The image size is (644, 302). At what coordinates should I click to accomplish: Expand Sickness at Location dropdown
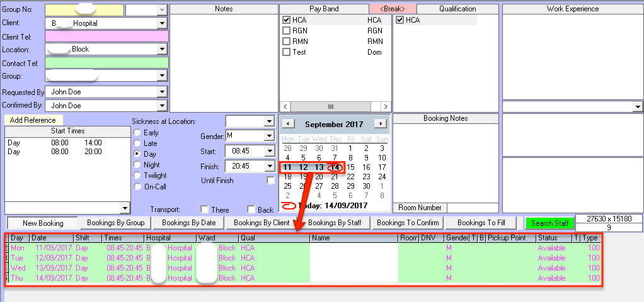point(269,121)
